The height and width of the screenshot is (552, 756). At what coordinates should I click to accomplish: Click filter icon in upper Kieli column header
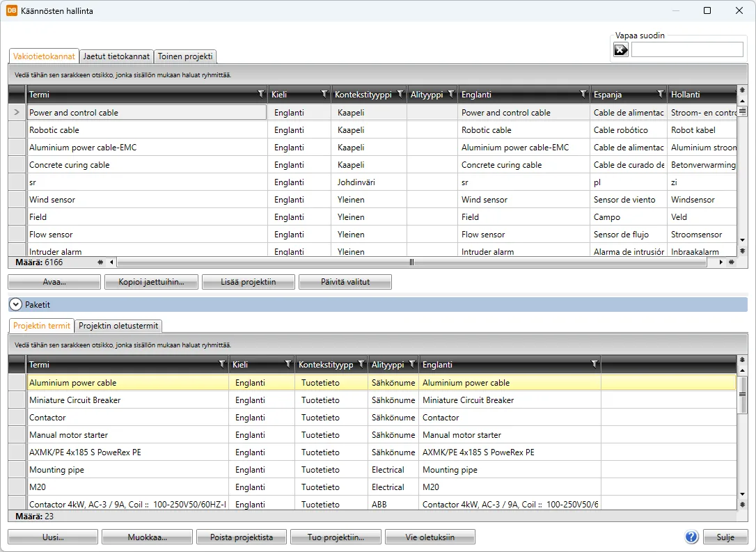[x=324, y=94]
